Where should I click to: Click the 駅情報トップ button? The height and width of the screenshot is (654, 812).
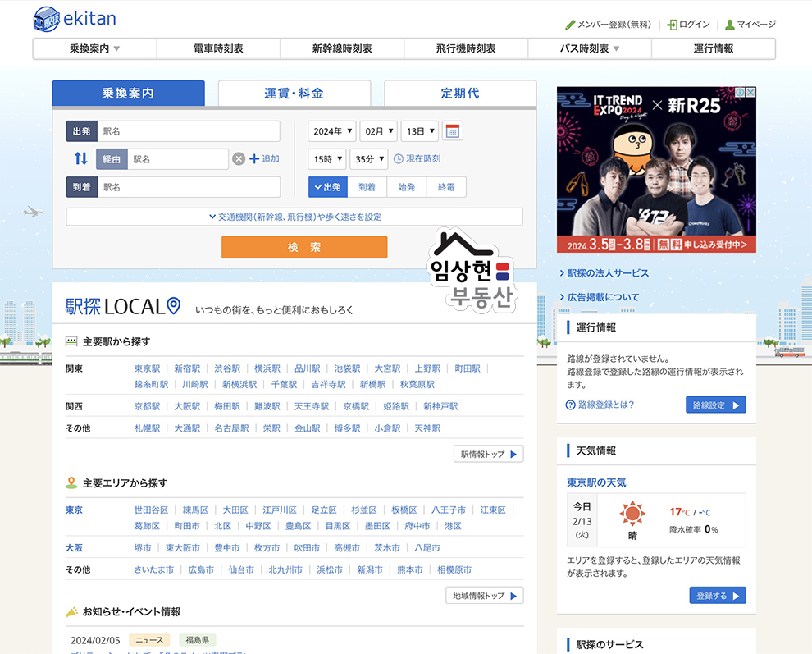click(x=488, y=454)
